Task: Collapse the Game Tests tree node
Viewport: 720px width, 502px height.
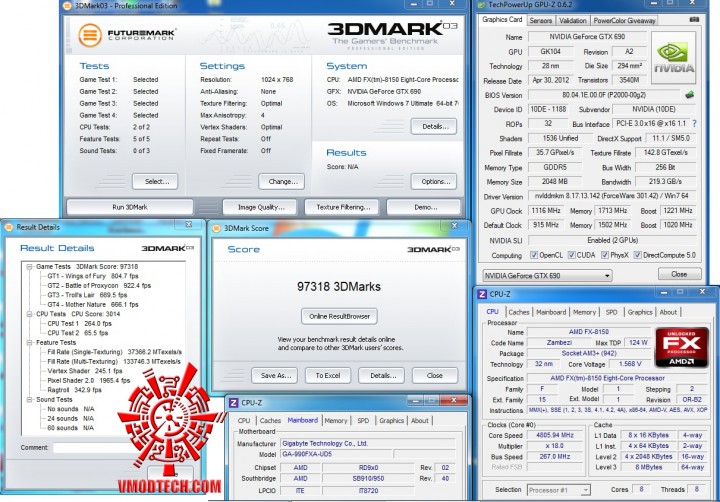Action: (29, 266)
